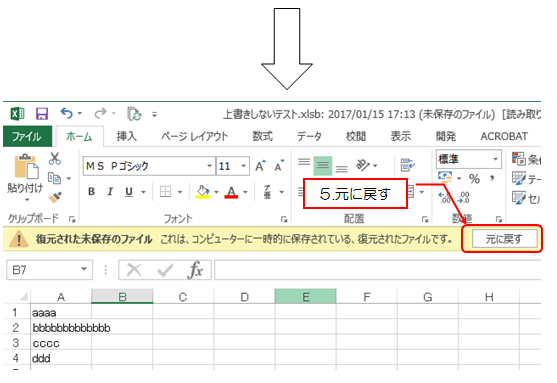Open the font name dropdown MS Pゴシック

click(210, 166)
